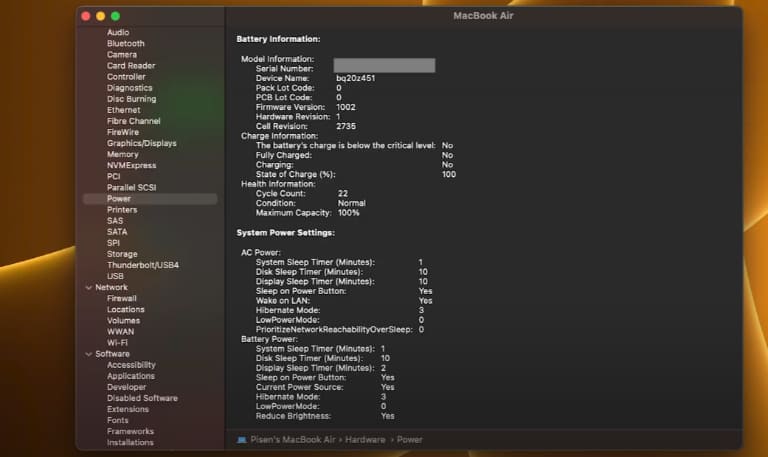Screen dimensions: 768x457
Task: Click the Device Name value bq20z451
Action: coord(356,78)
